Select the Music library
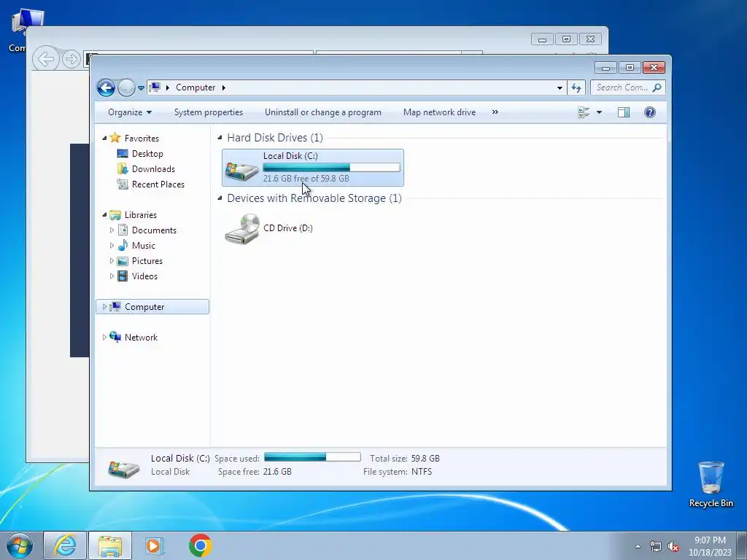 (144, 246)
